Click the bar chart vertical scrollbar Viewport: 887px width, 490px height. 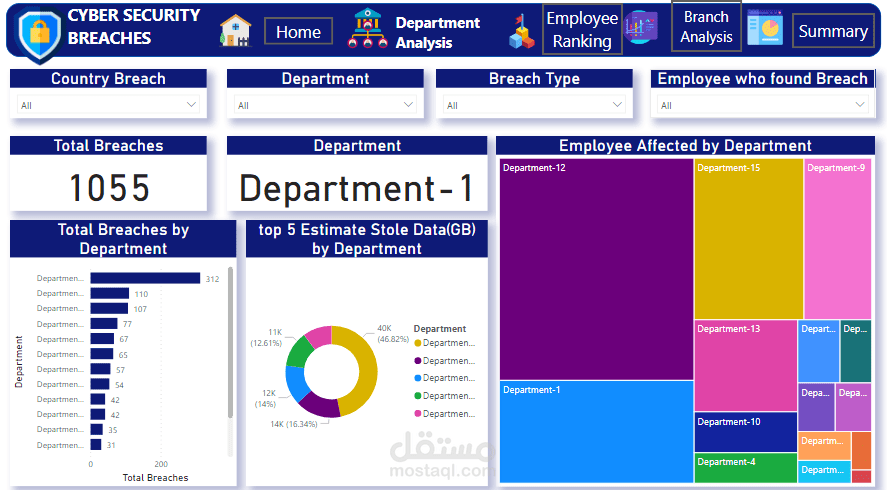pos(230,343)
